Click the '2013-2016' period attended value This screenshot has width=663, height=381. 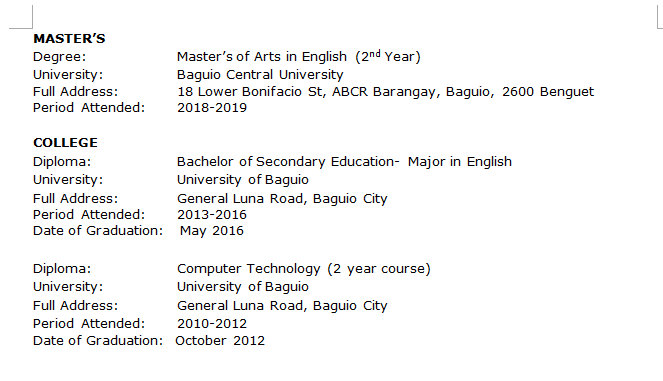(x=212, y=215)
